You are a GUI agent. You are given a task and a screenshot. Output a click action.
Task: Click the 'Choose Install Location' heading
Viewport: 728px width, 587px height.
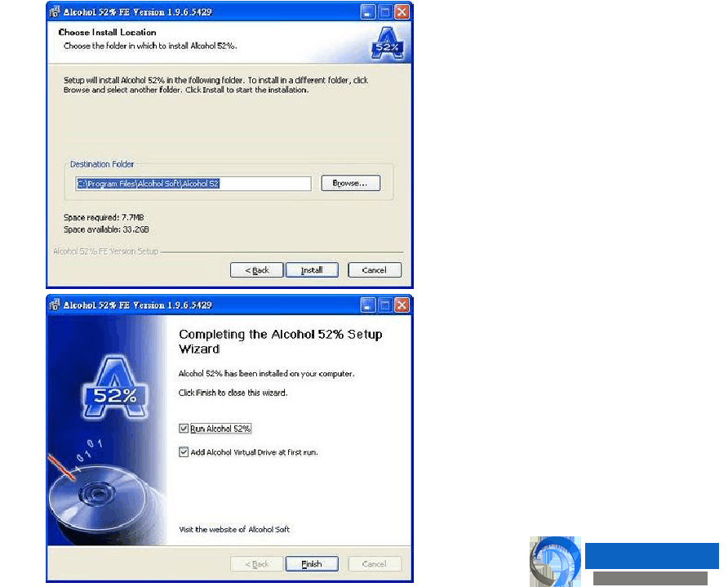point(107,33)
